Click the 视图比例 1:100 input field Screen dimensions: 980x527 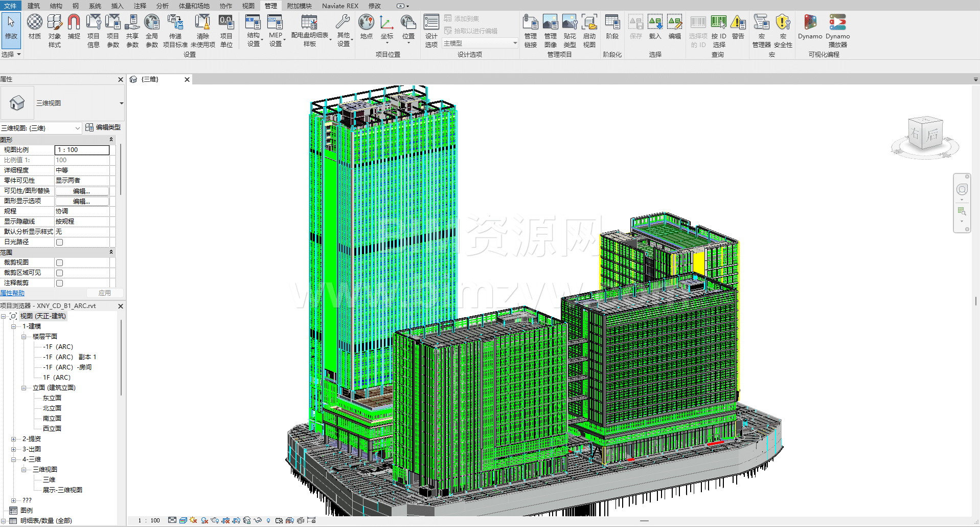82,150
